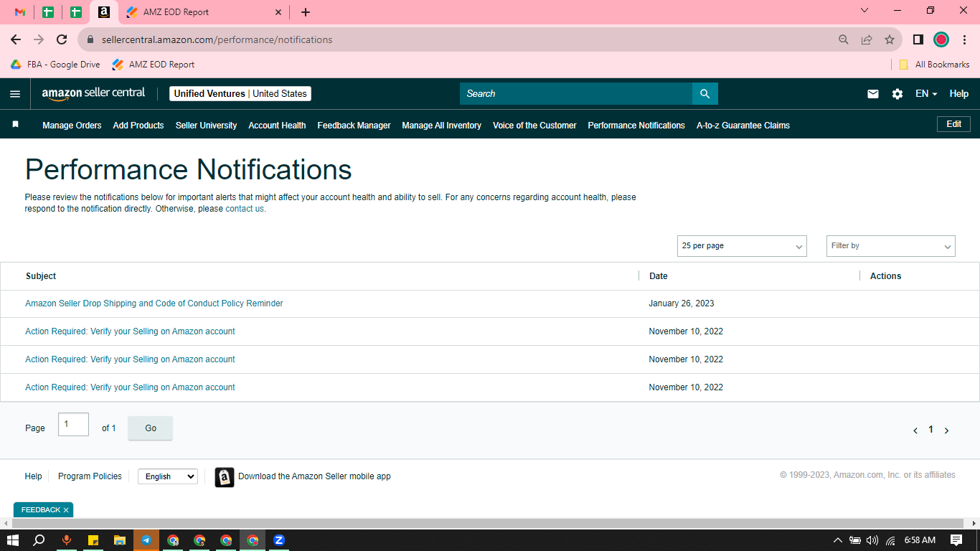Open the settings gear icon
This screenshot has height=551, width=980.
click(x=897, y=94)
